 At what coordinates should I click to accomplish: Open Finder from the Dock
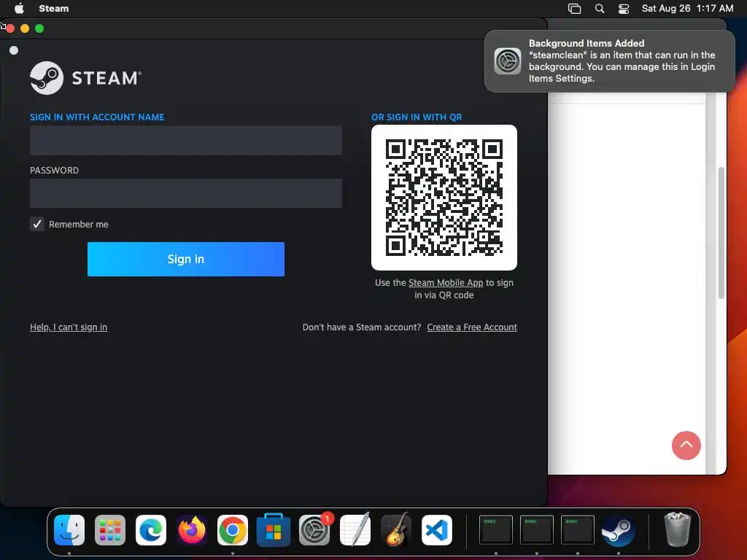click(69, 530)
